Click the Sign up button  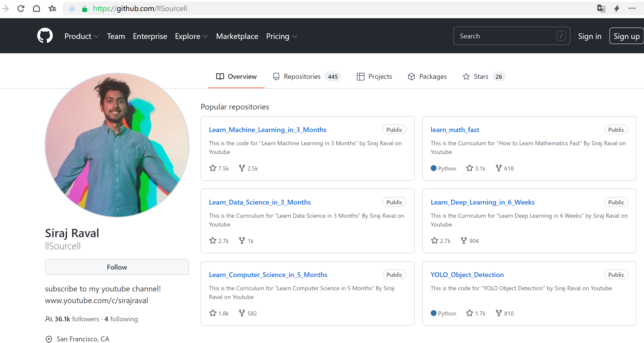click(x=626, y=36)
